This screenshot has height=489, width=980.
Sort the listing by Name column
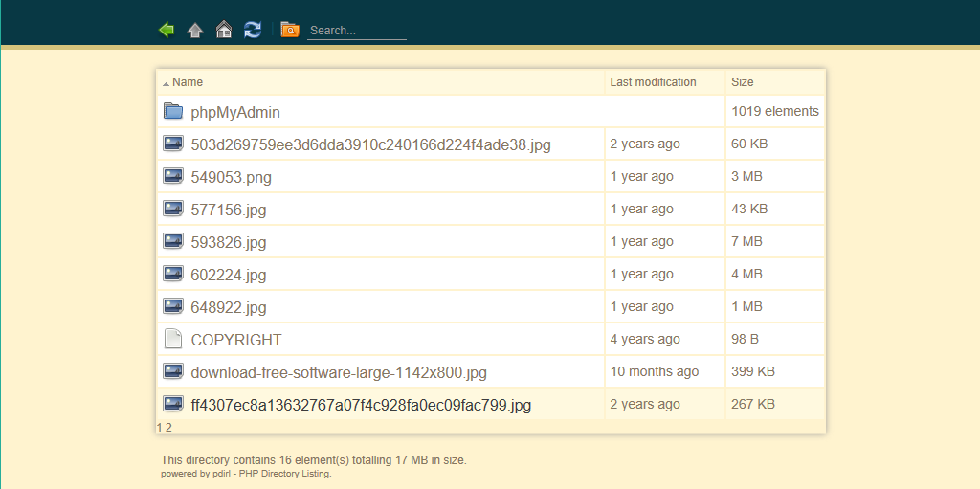(188, 82)
